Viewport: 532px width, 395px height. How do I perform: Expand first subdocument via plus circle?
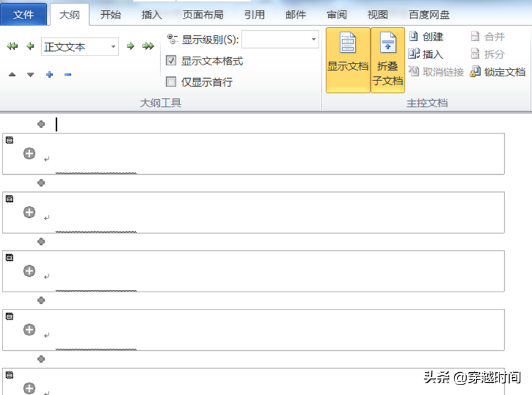tap(29, 153)
